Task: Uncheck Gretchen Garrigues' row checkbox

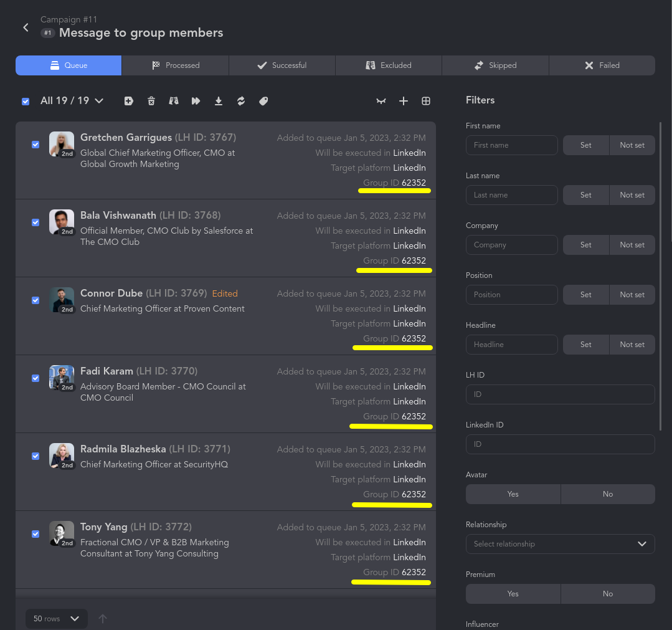Action: 35,145
